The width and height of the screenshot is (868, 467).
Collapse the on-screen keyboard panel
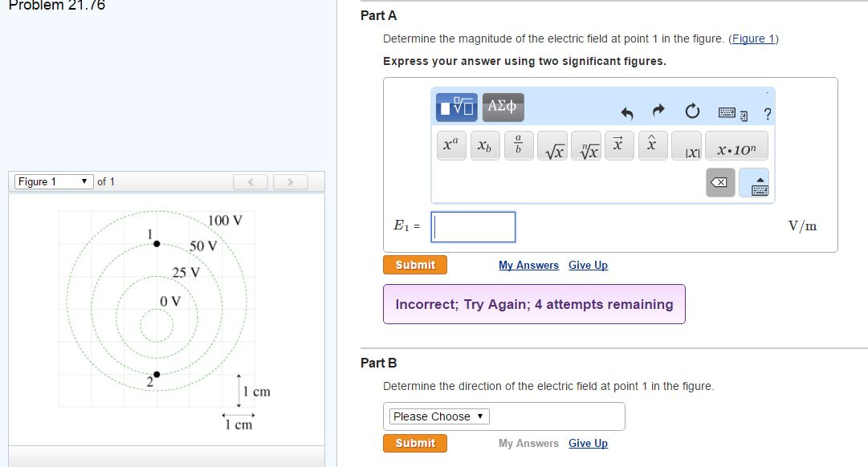point(754,183)
